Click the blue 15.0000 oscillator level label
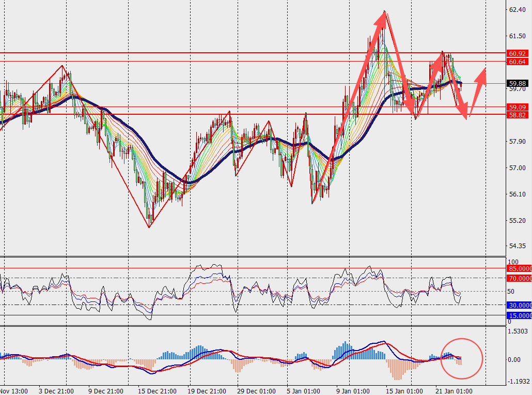Image resolution: width=532 pixels, height=395 pixels. pos(520,315)
